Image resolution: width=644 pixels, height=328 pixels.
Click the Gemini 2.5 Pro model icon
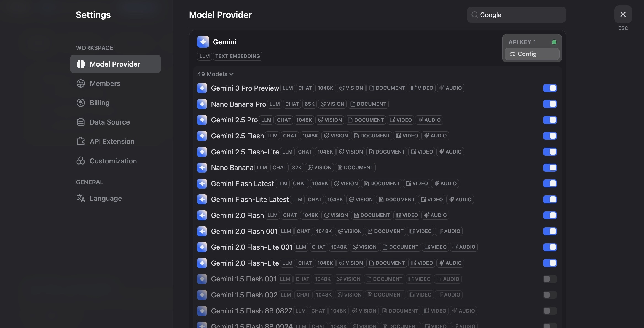click(202, 120)
